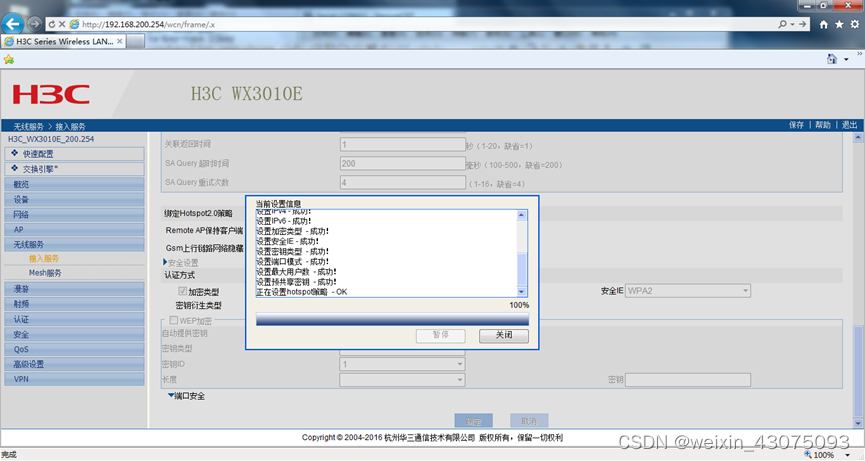Click the page scrollbar down arrow
This screenshot has height=461, width=865.
(858, 423)
